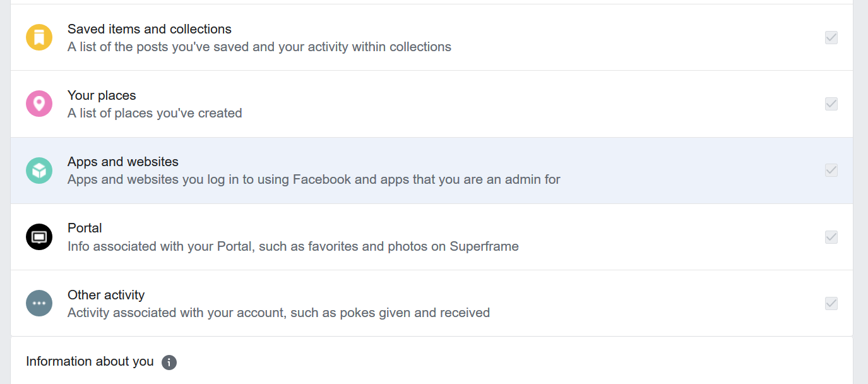The height and width of the screenshot is (384, 868).
Task: Open the Saved items and collections title
Action: click(x=150, y=29)
